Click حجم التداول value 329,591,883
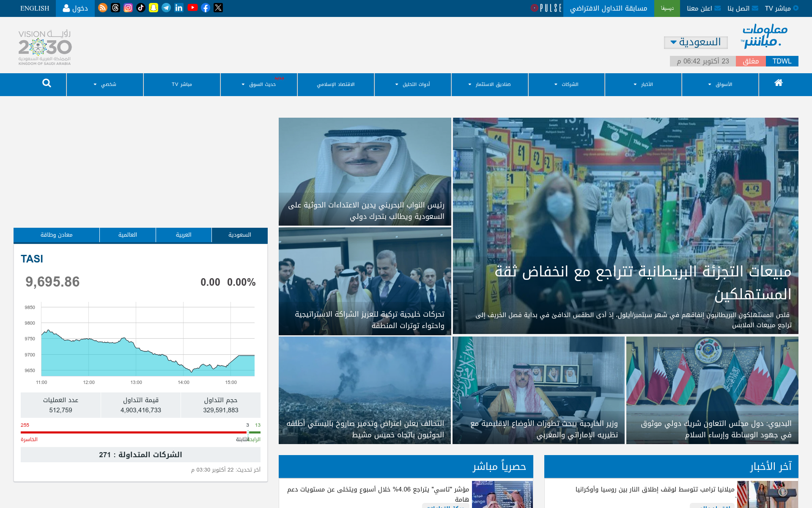This screenshot has height=508, width=812. point(221,410)
